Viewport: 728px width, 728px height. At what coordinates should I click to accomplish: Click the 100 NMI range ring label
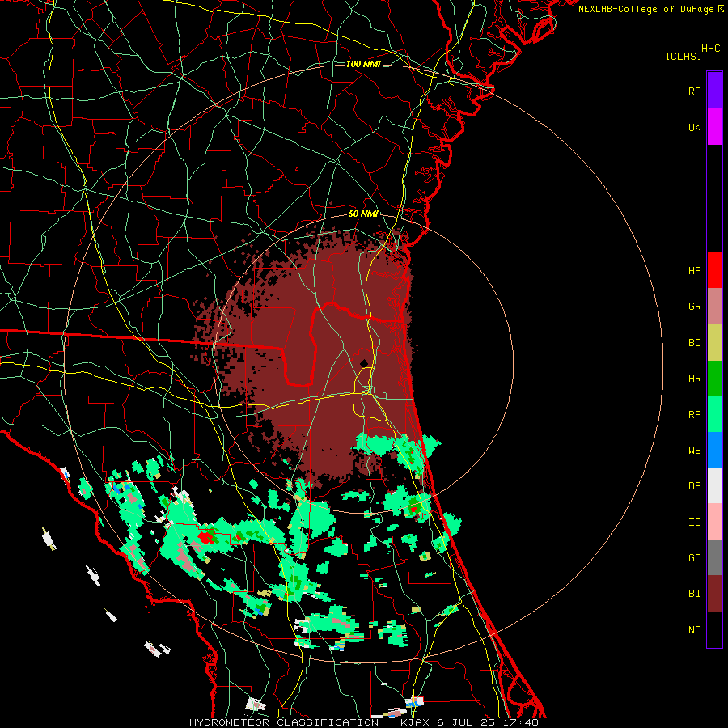363,64
